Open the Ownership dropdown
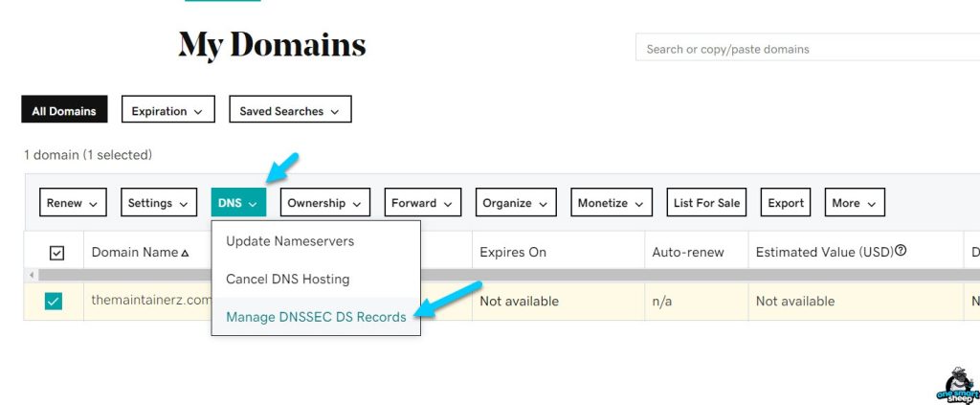Image resolution: width=980 pixels, height=405 pixels. click(325, 203)
